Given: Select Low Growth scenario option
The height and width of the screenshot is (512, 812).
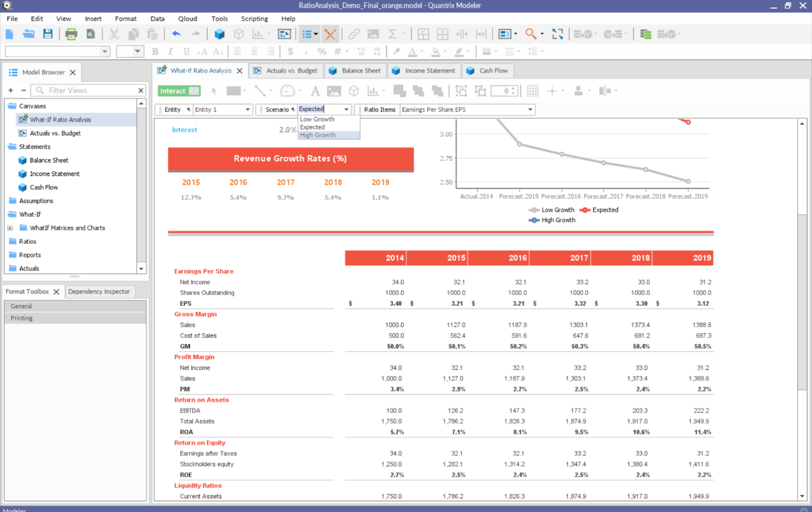Looking at the screenshot, I should coord(317,119).
